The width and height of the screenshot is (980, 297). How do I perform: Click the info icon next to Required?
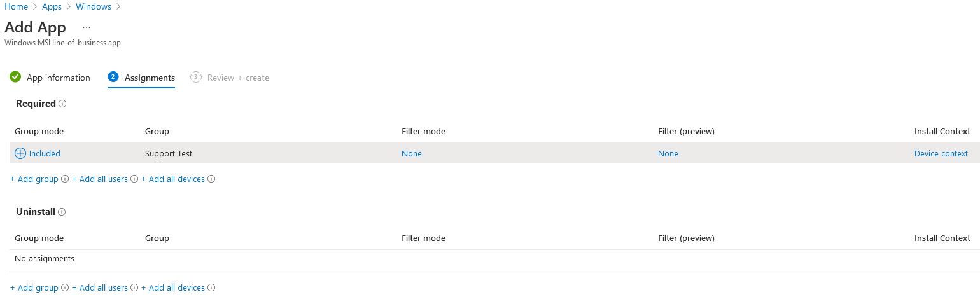coord(62,104)
